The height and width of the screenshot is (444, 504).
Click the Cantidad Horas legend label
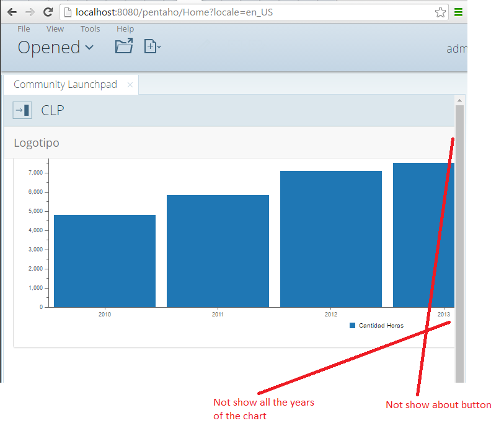(381, 326)
